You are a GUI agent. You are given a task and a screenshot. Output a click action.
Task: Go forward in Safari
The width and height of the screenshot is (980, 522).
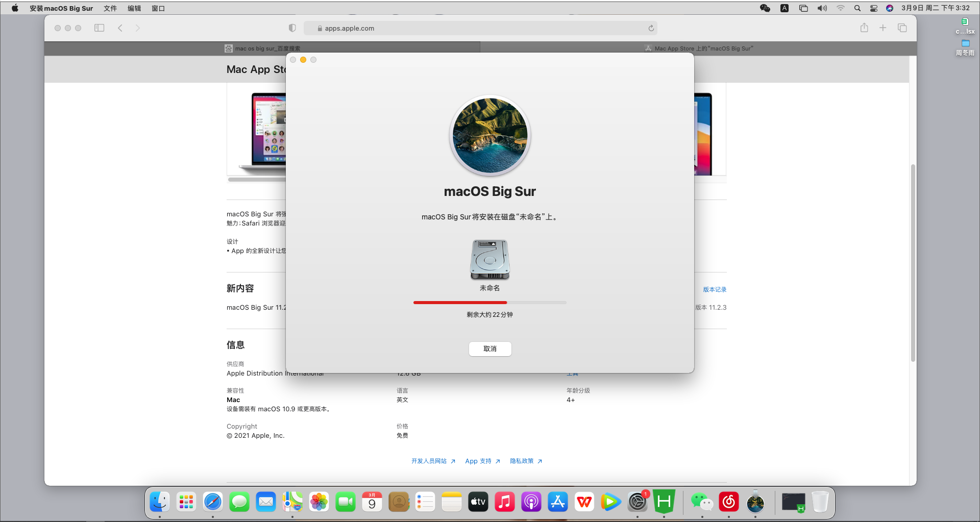pos(137,28)
